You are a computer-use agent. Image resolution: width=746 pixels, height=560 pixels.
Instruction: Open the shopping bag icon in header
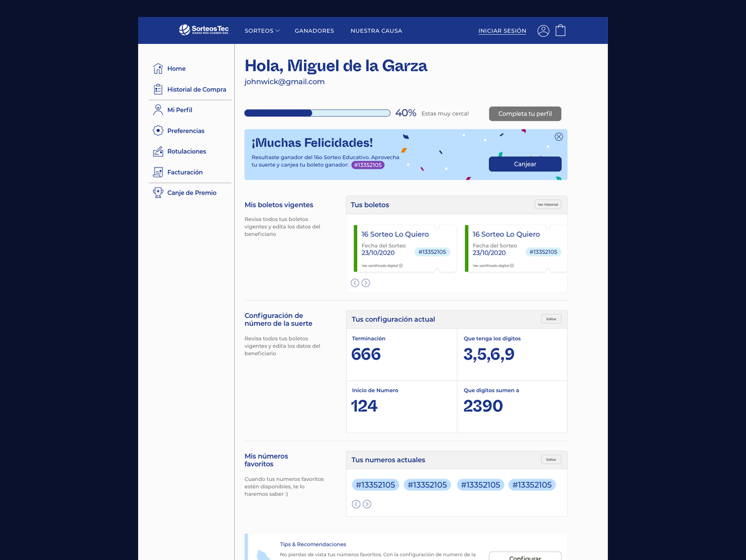560,30
